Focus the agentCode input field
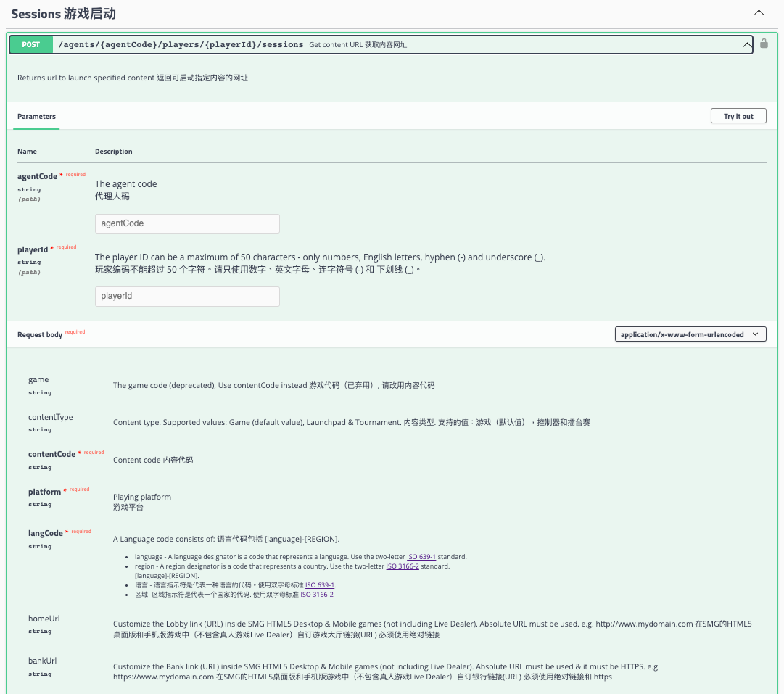 (x=187, y=223)
